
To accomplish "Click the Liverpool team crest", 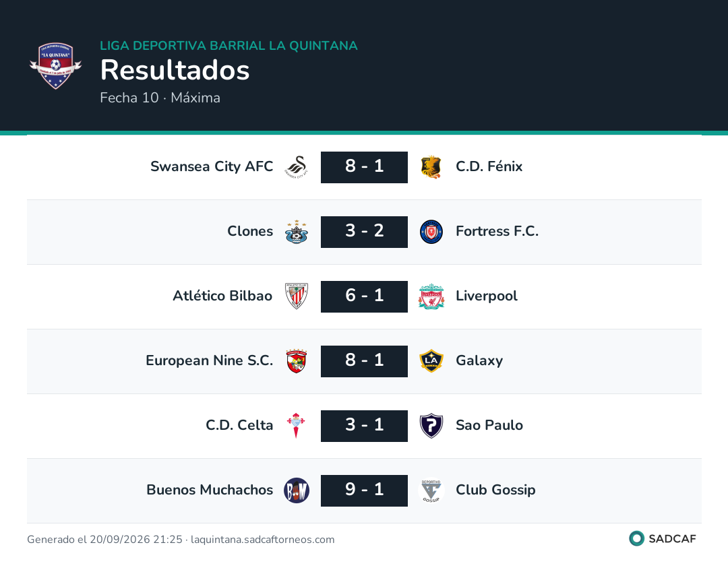I will click(x=431, y=296).
